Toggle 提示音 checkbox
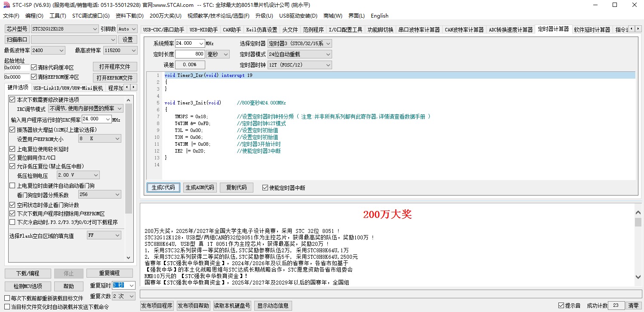 (x=561, y=306)
